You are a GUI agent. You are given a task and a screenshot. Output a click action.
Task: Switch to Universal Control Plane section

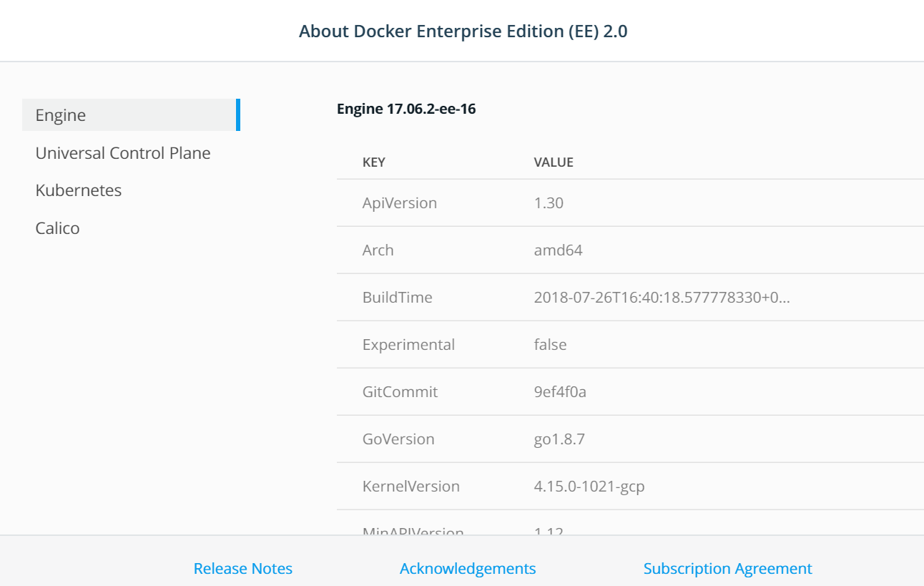pyautogui.click(x=123, y=153)
